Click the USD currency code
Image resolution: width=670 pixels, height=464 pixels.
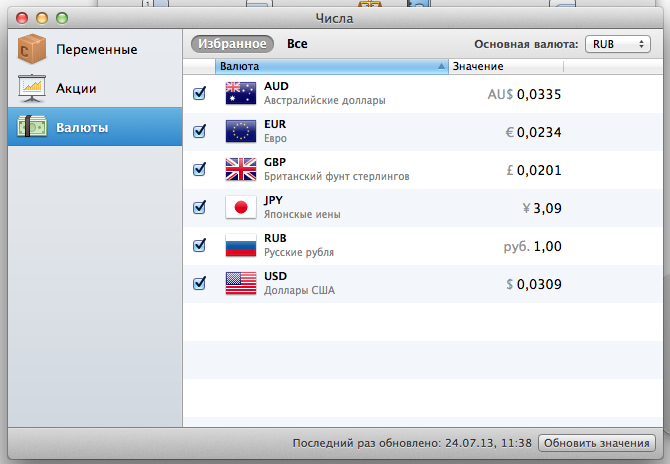(275, 276)
